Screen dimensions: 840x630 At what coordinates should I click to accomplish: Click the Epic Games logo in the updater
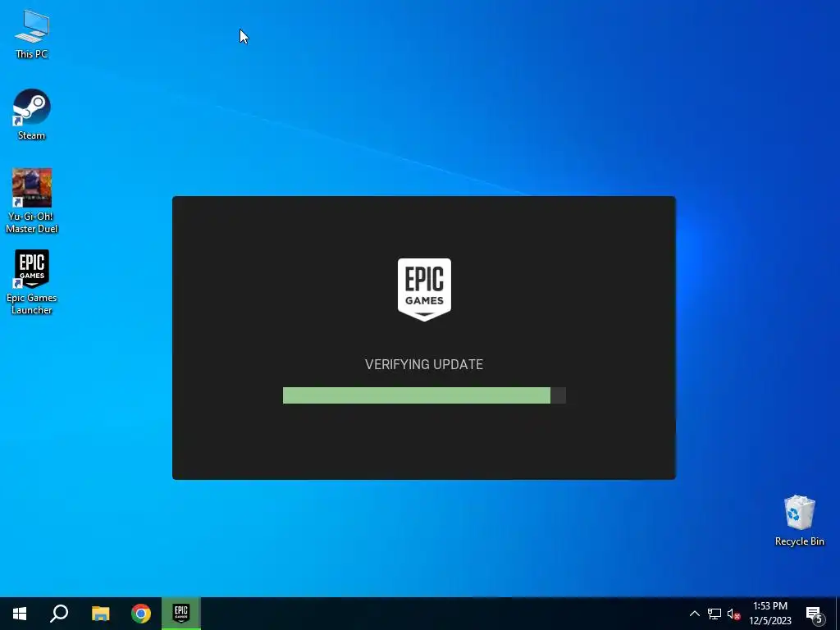[x=424, y=290]
